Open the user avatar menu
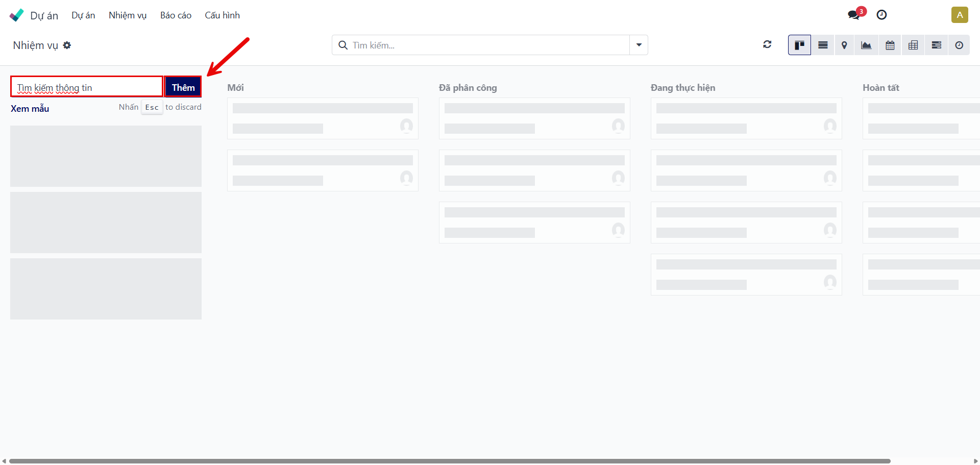980x465 pixels. click(960, 15)
